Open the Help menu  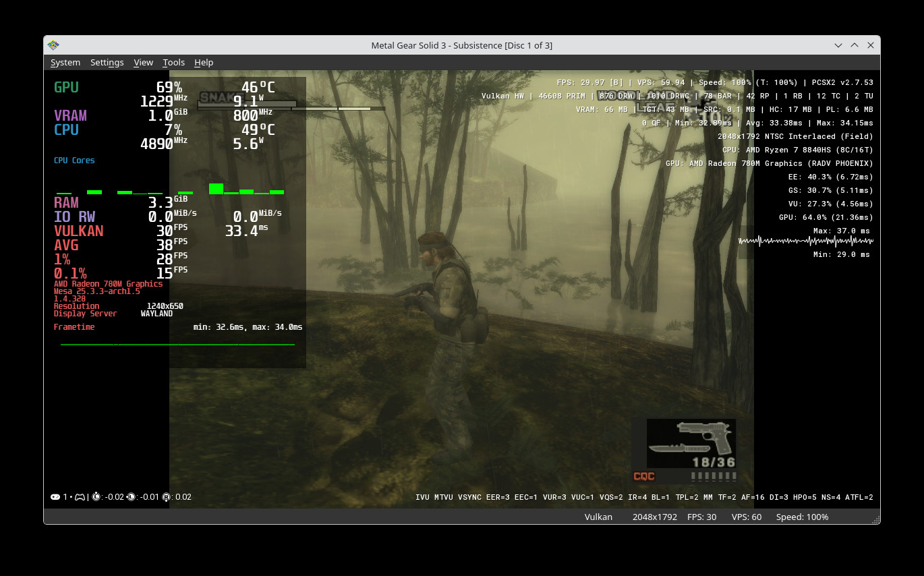coord(204,62)
